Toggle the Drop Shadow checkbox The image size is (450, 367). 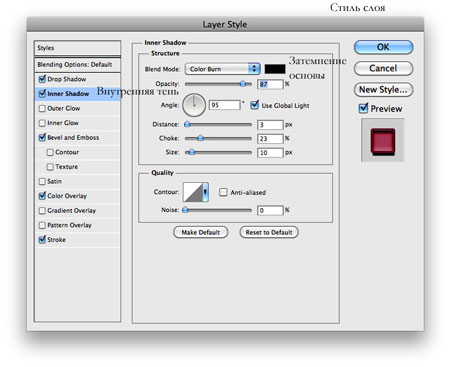[42, 79]
